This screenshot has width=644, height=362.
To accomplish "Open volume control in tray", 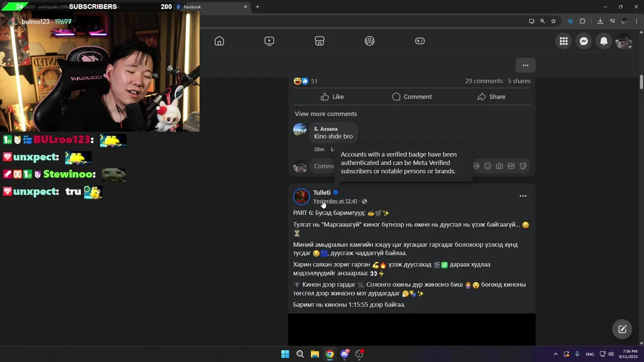I will coord(611,354).
